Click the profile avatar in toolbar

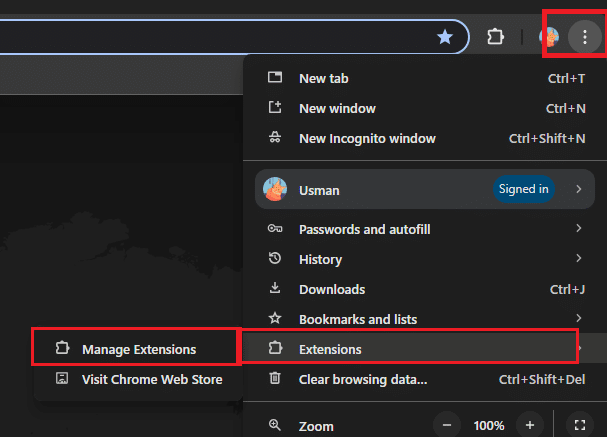point(549,37)
